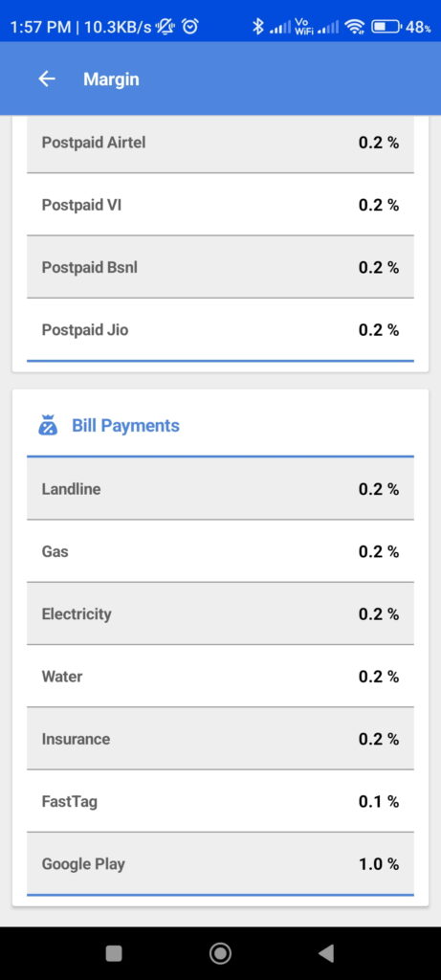This screenshot has width=441, height=980.
Task: Tap the alarm clock status icon
Action: (x=190, y=26)
